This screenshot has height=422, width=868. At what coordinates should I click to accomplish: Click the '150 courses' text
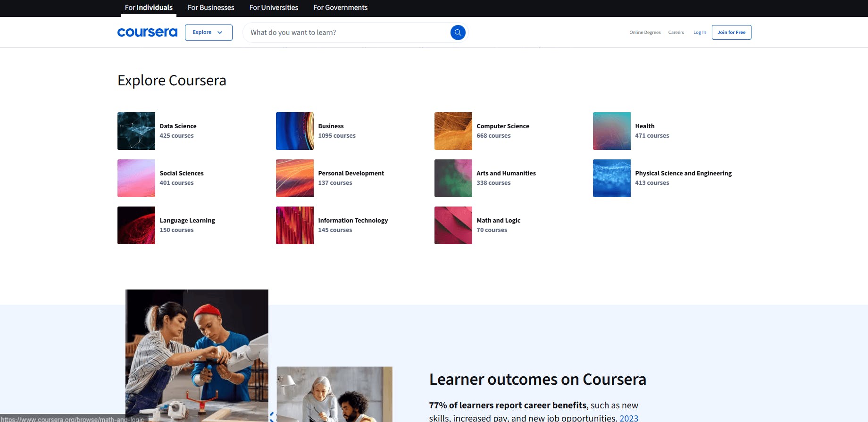(176, 230)
